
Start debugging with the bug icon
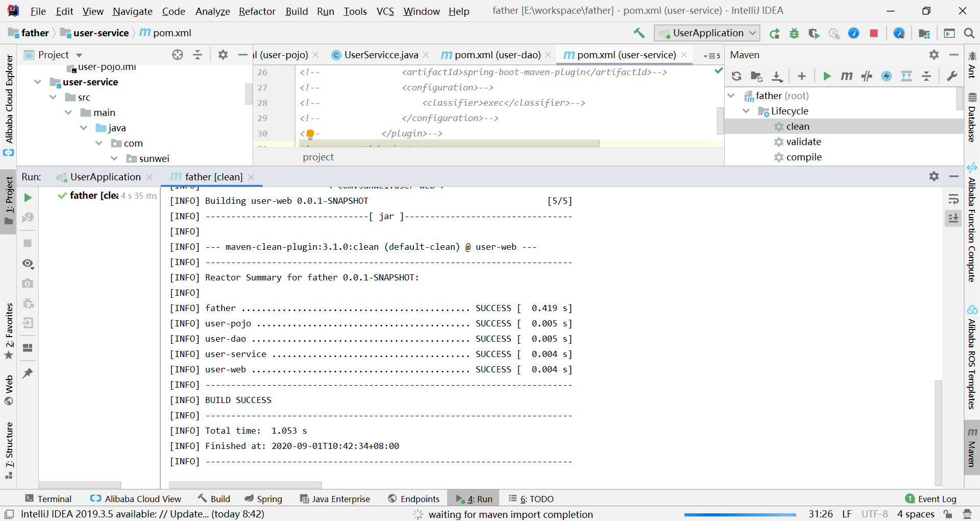(794, 34)
